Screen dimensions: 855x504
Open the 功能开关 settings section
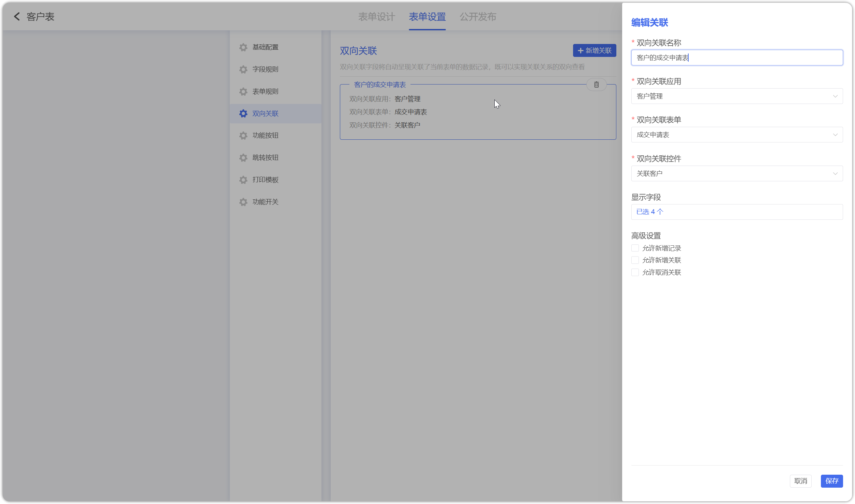pyautogui.click(x=275, y=202)
